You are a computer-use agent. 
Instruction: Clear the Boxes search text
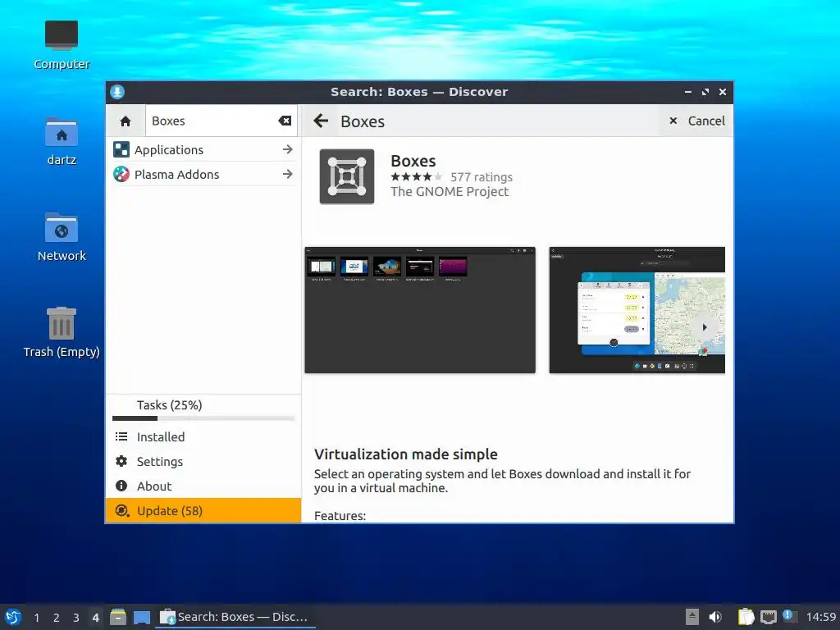coord(285,121)
